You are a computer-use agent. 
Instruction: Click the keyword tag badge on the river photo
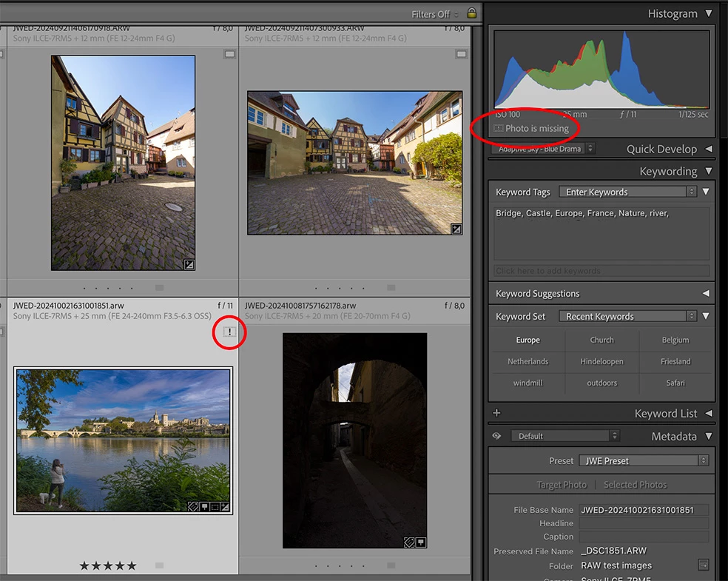pos(193,506)
